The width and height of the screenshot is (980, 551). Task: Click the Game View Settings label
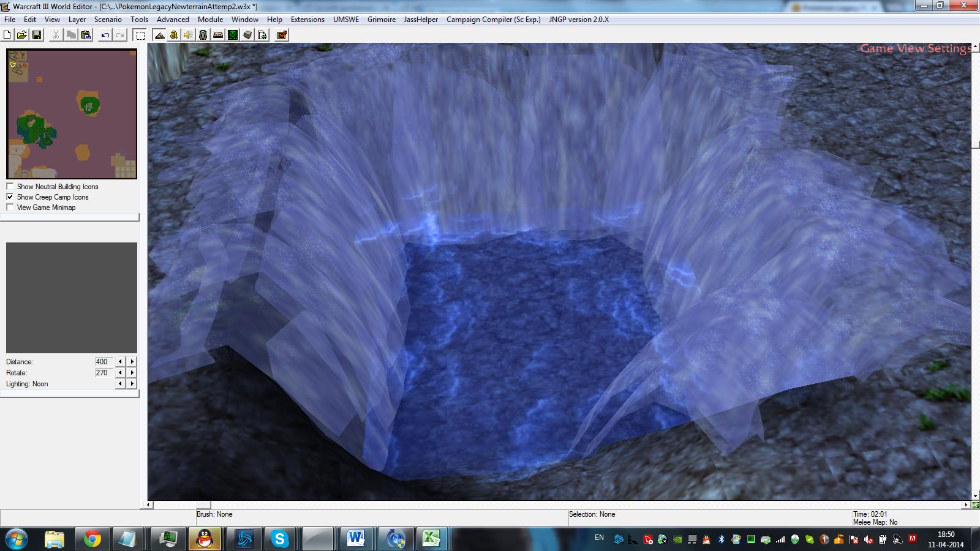point(915,48)
